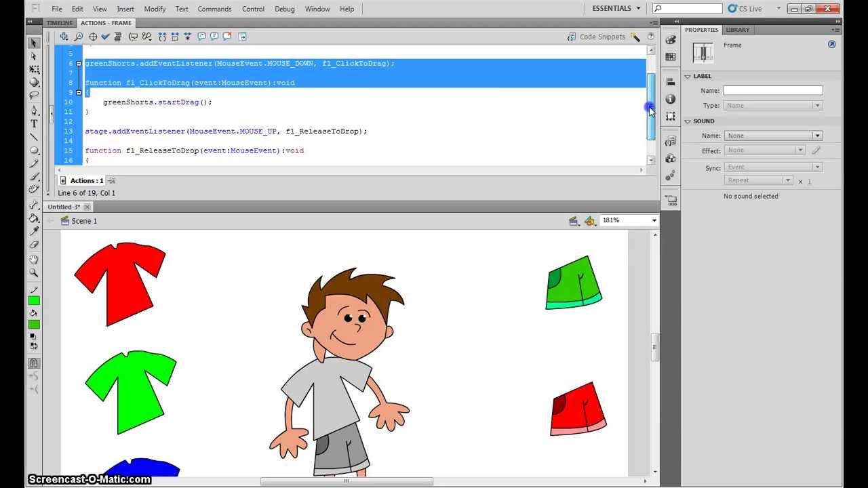Click Add new item to script icon
This screenshot has height=488, width=868.
[64, 37]
